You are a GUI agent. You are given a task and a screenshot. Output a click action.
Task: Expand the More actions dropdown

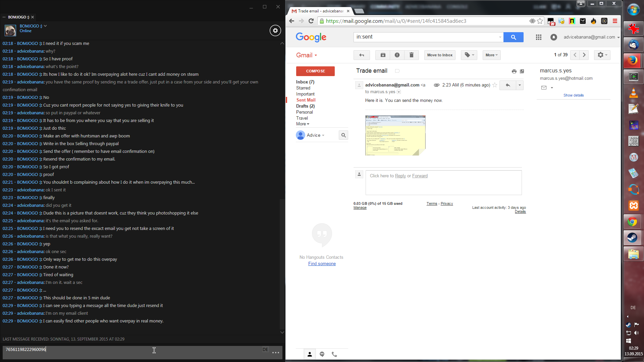coord(491,55)
